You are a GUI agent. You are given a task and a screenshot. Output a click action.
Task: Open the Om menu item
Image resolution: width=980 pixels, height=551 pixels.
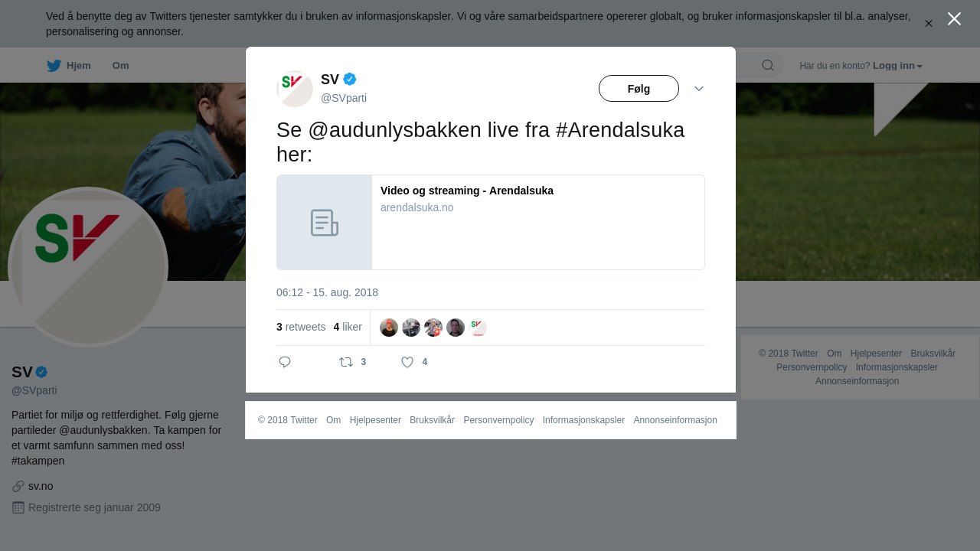120,66
